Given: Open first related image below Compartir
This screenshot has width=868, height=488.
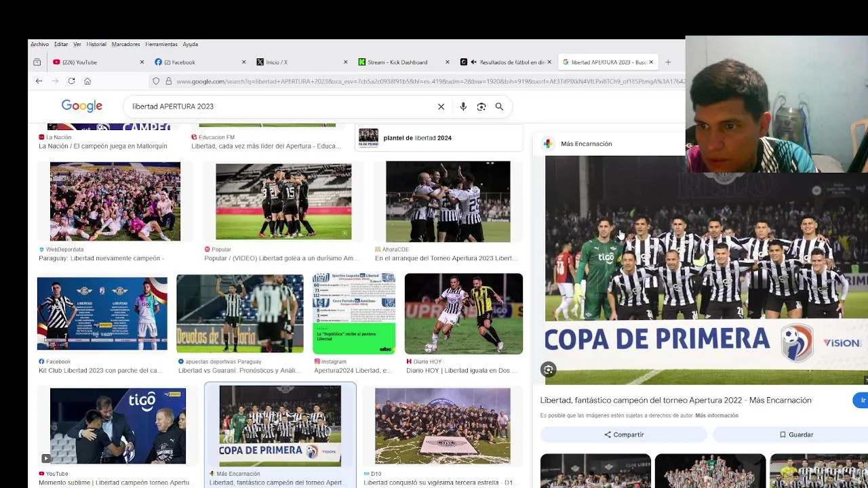Looking at the screenshot, I should click(595, 471).
